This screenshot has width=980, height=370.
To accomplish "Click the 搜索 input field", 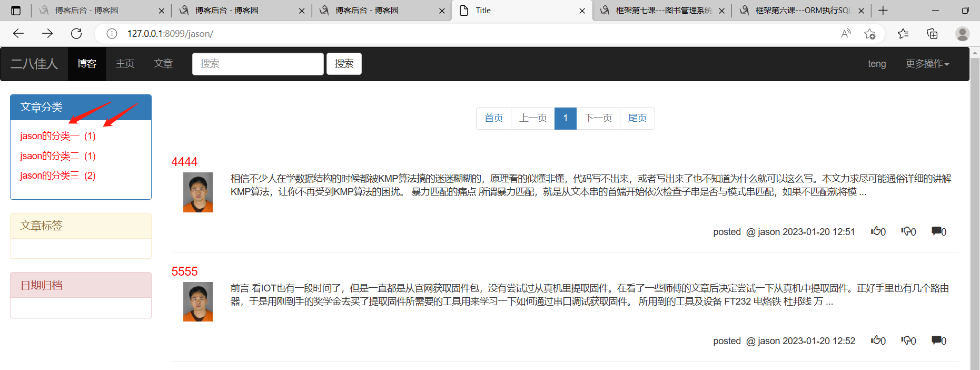I will [258, 64].
